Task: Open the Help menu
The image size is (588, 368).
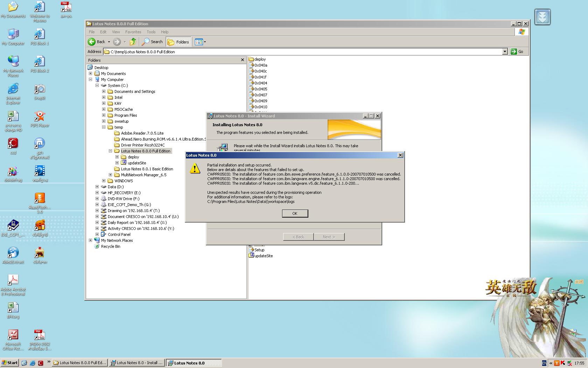Action: tap(164, 32)
